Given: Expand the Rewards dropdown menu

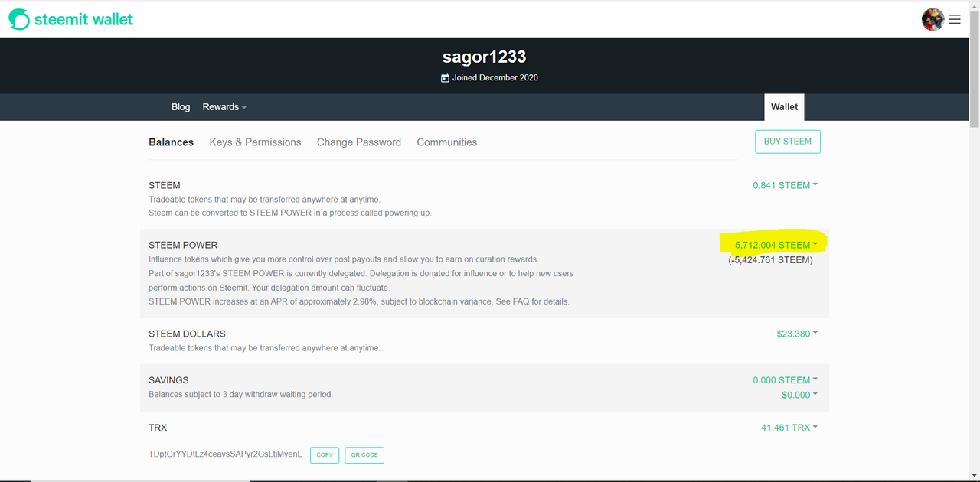Looking at the screenshot, I should 224,107.
